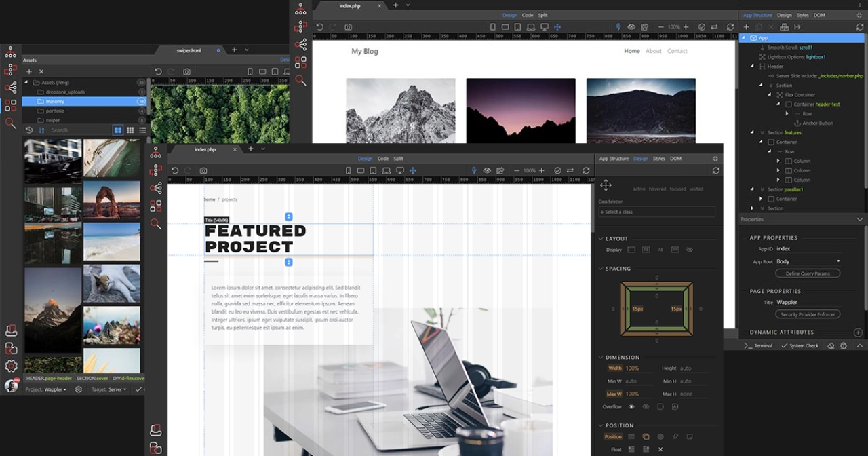Set Display to hidden with crossed-eye icon
Image resolution: width=868 pixels, height=456 pixels.
690,250
